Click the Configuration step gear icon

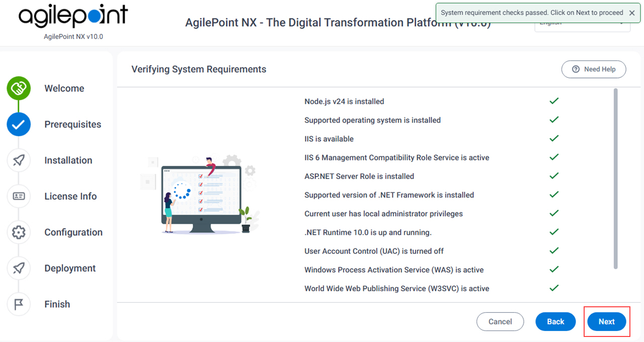(x=19, y=232)
